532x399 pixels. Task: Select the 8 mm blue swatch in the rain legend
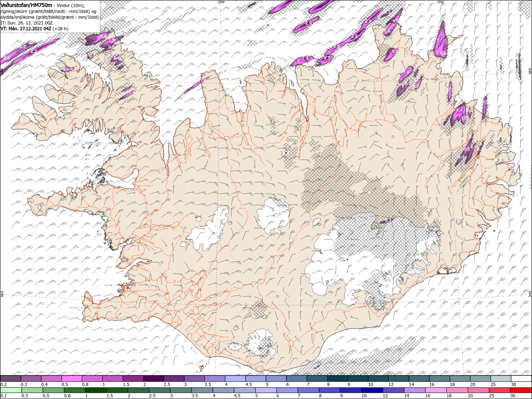pos(330,390)
